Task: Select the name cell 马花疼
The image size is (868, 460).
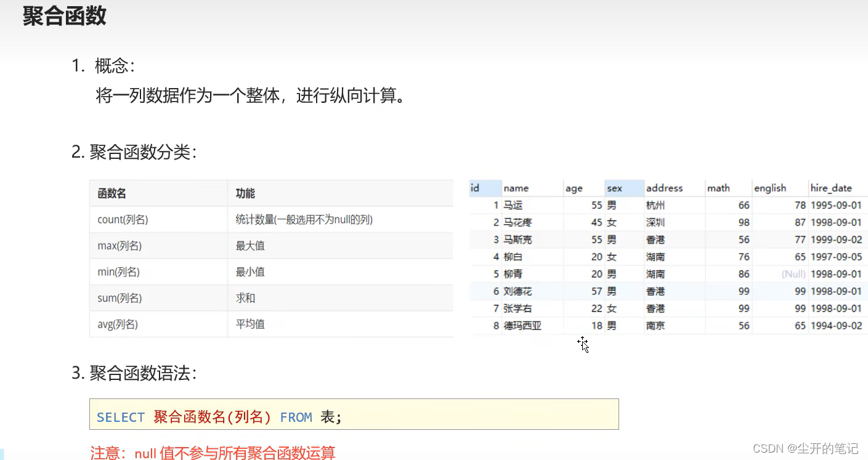Action: pyautogui.click(x=517, y=222)
